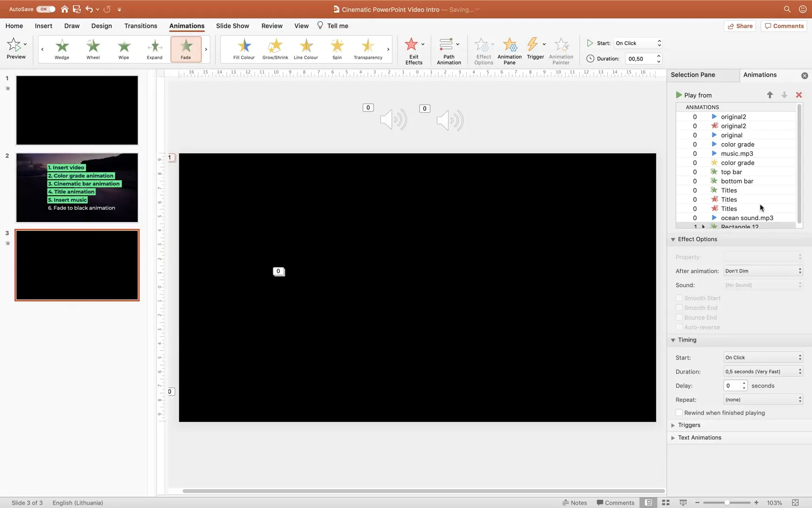The height and width of the screenshot is (508, 812).
Task: Click the zoom slider in status bar
Action: tap(727, 502)
